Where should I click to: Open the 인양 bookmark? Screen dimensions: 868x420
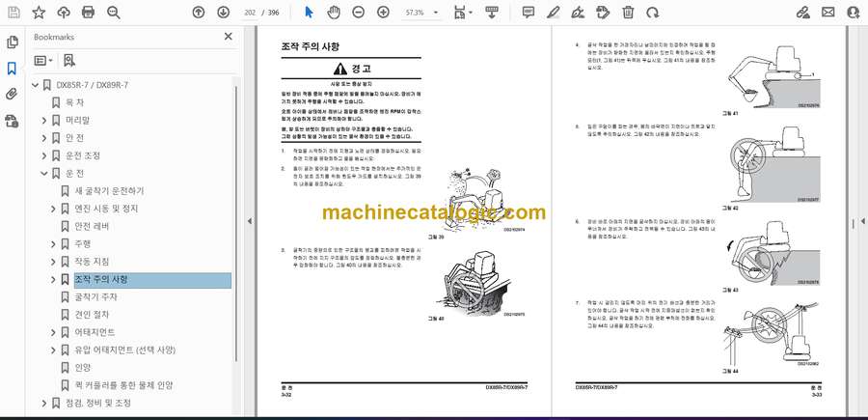pyautogui.click(x=83, y=367)
